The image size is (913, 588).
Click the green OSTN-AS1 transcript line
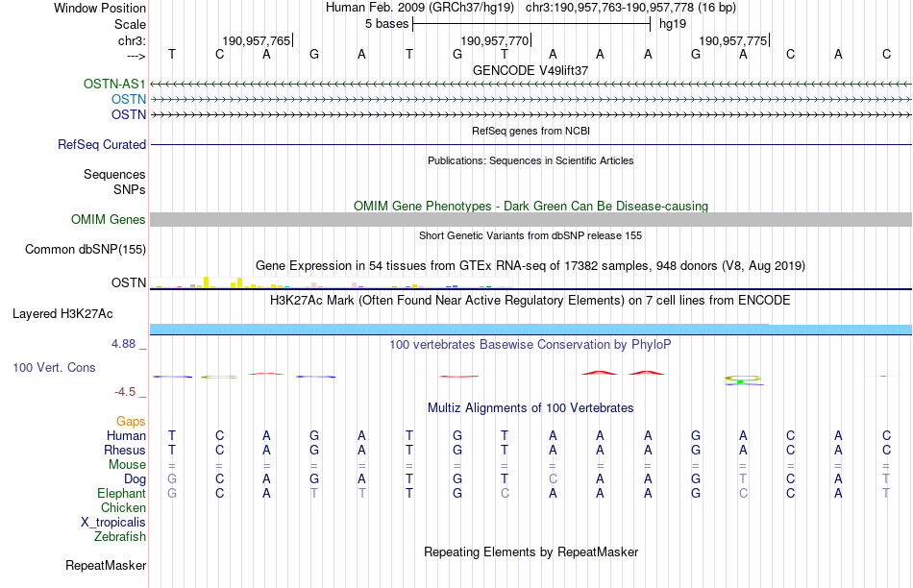531,85
